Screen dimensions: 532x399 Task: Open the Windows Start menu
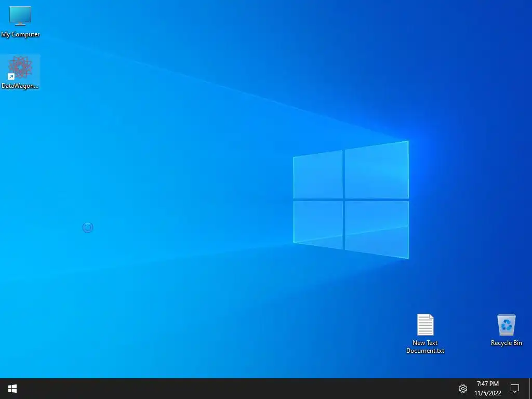(x=12, y=389)
